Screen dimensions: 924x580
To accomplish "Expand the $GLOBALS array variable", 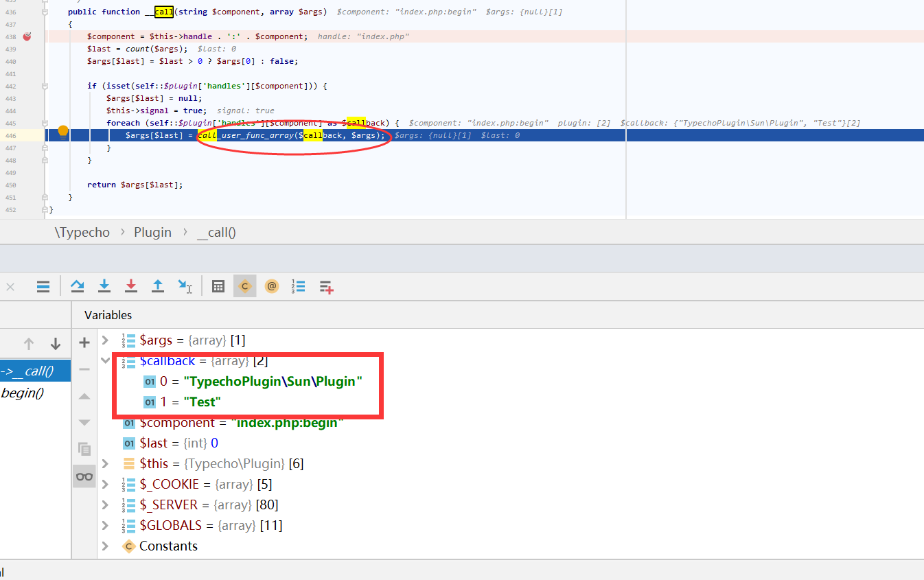I will click(105, 525).
